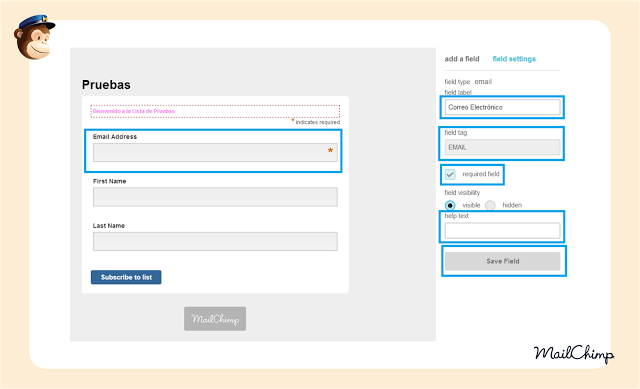Click the Email Address label
This screenshot has width=640, height=389.
pos(115,137)
